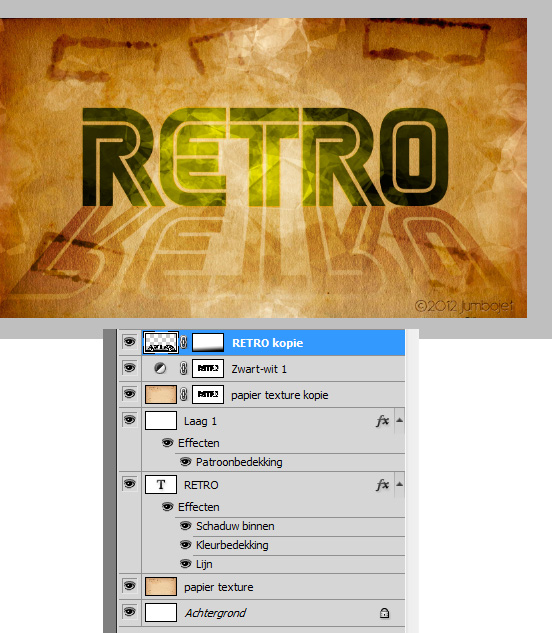Viewport: 552px width, 633px height.
Task: Toggle visibility of papier texture kopie layer
Action: click(x=129, y=394)
